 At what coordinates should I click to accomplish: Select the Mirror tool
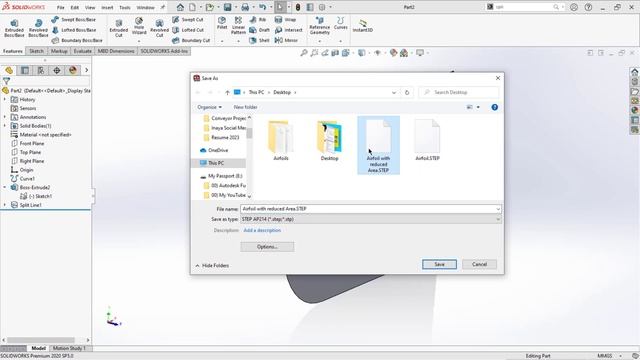[286, 40]
